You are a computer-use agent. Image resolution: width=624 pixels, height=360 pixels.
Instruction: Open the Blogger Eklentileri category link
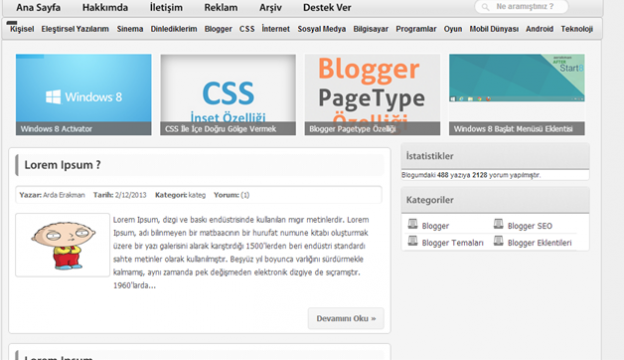[x=539, y=243]
